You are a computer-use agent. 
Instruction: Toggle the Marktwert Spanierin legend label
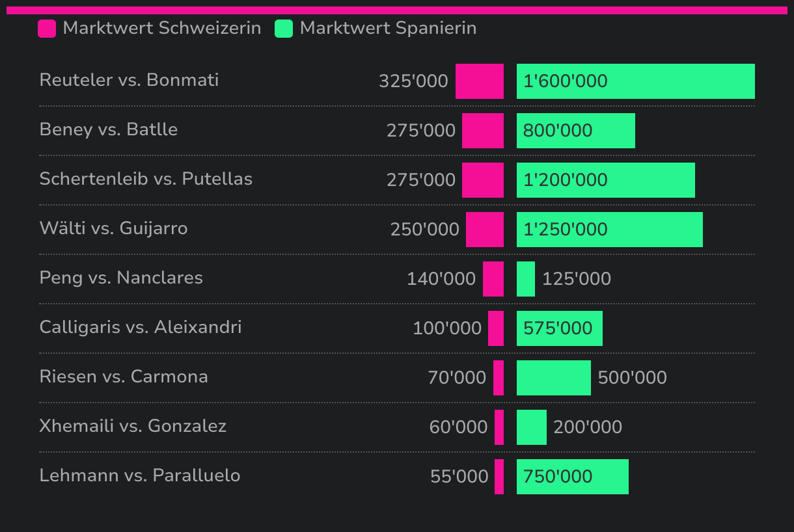[x=388, y=29]
